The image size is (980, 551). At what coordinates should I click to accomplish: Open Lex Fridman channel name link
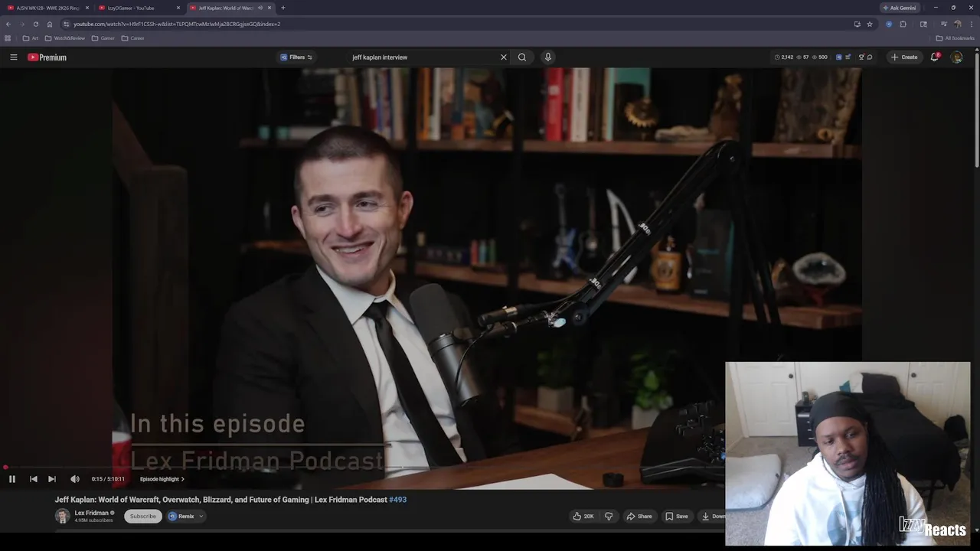pos(91,513)
